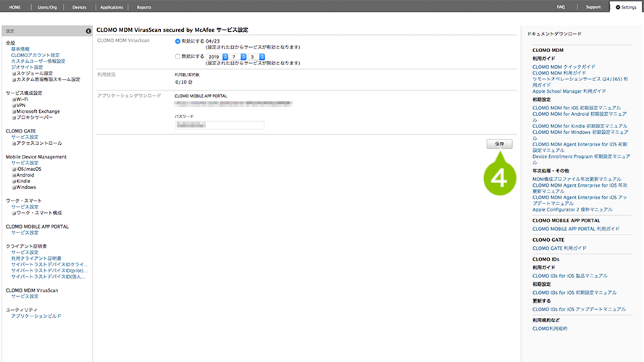644x362 pixels.
Task: Select 有効にする radio button
Action: click(x=177, y=41)
